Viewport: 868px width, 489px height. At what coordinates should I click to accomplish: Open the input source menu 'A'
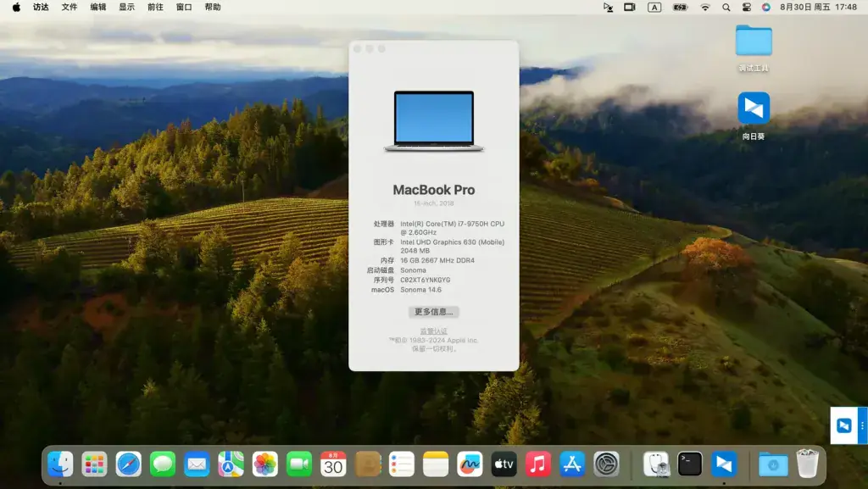point(654,7)
